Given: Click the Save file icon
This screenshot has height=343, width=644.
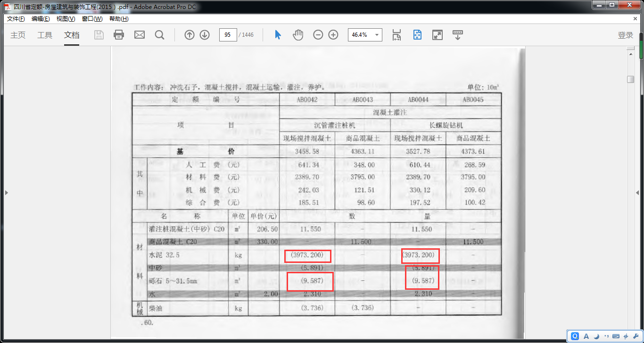Looking at the screenshot, I should pyautogui.click(x=99, y=35).
